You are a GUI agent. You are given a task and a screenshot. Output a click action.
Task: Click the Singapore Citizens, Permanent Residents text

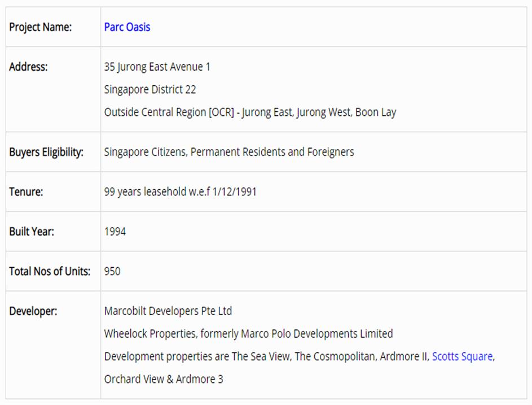[229, 152]
